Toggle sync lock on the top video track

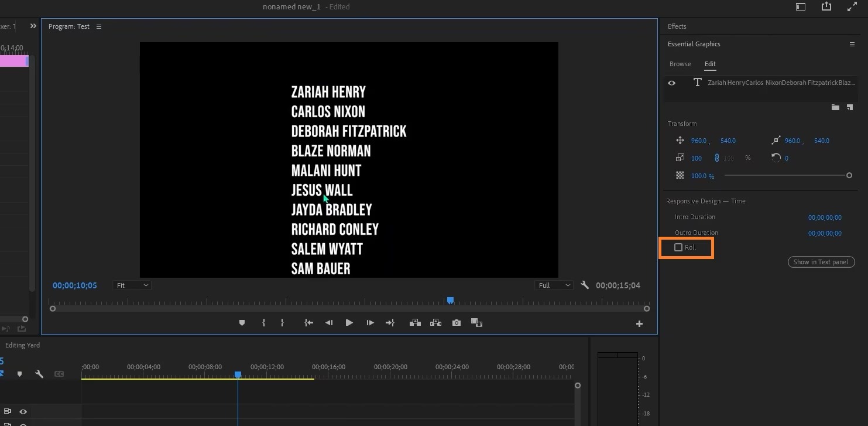coord(8,412)
